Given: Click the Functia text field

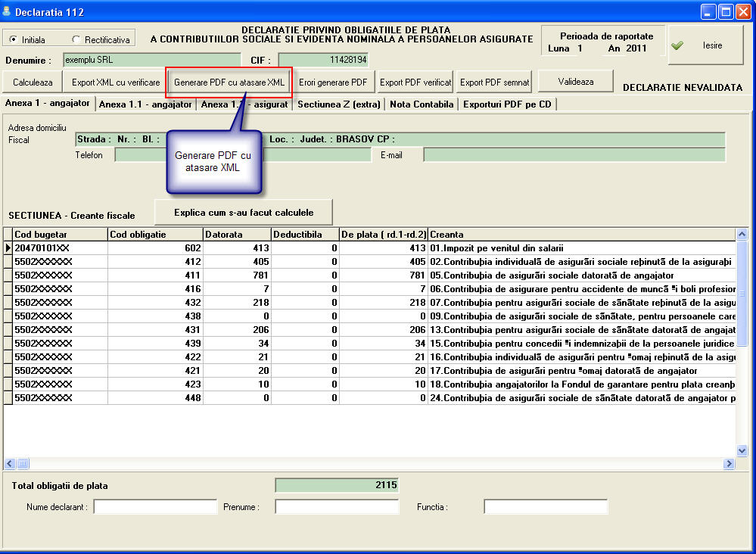Looking at the screenshot, I should click(x=545, y=507).
